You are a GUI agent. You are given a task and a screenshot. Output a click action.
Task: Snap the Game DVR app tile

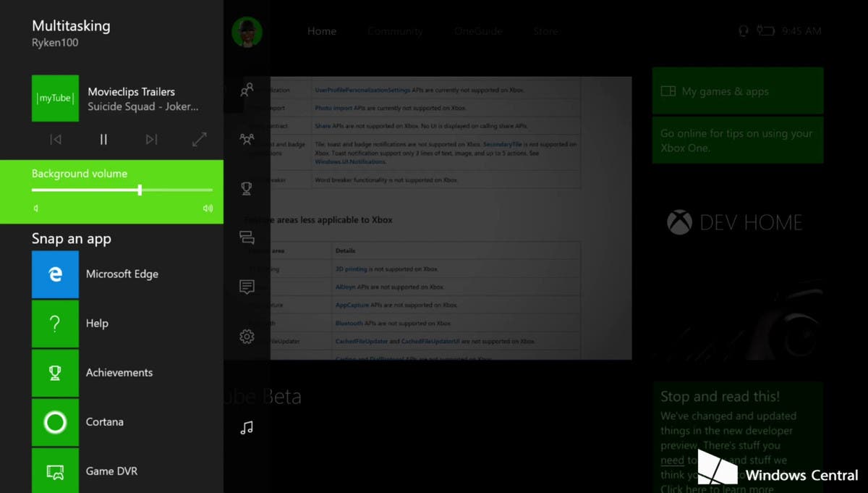tap(55, 471)
